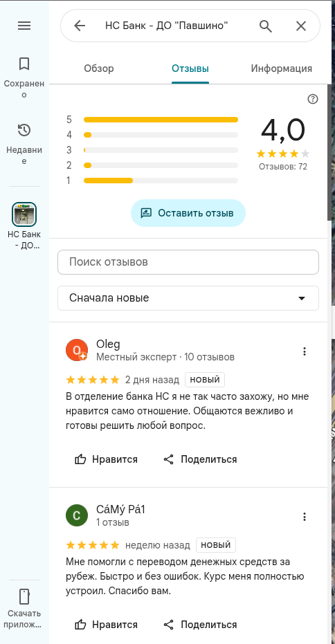Open Oleg's profile avatar
This screenshot has width=335, height=644.
pos(77,350)
